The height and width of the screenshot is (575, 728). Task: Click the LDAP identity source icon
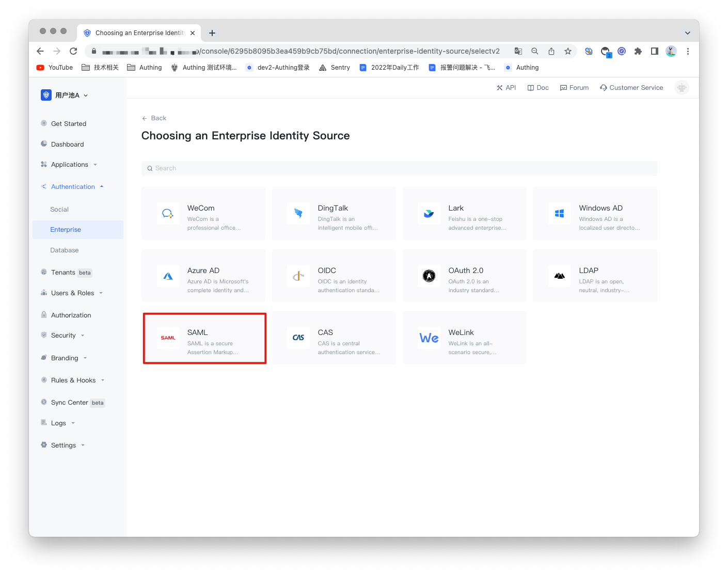[560, 276]
